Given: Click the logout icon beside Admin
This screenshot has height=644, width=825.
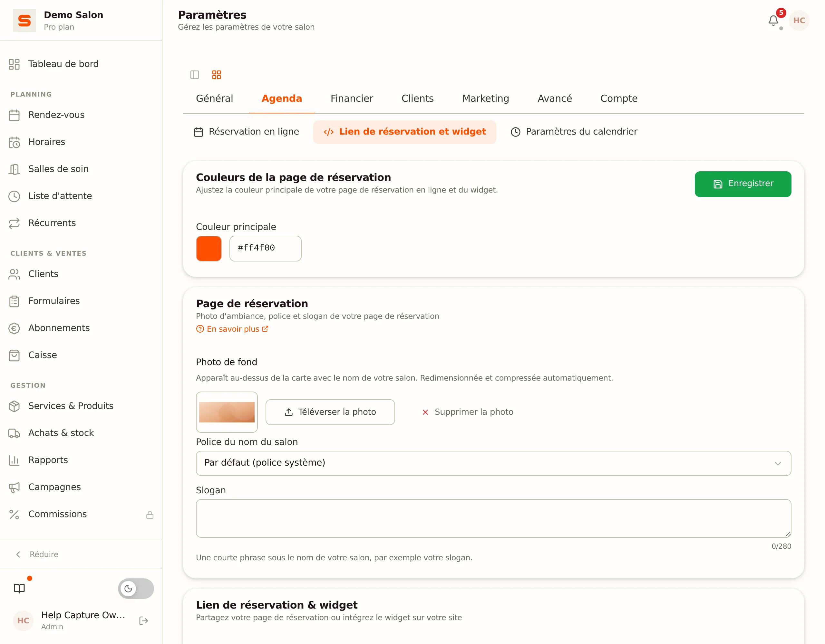Looking at the screenshot, I should pyautogui.click(x=143, y=620).
